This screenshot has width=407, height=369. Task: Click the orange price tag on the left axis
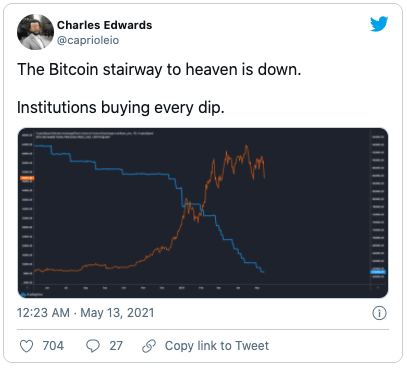click(27, 178)
